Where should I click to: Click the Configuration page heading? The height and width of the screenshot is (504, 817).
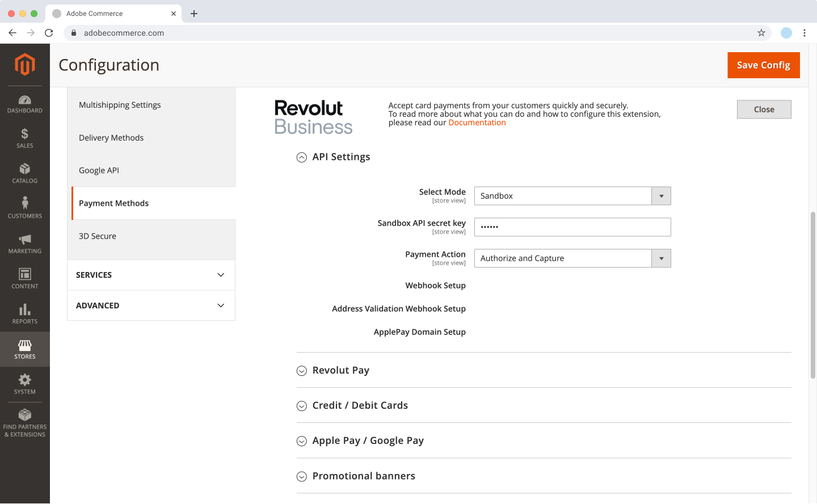(109, 65)
